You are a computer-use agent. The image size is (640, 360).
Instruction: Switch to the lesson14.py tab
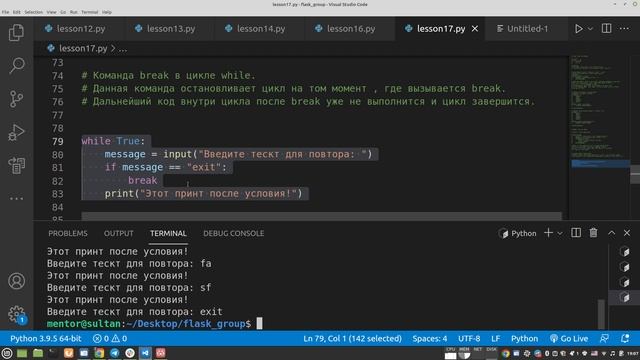point(260,29)
